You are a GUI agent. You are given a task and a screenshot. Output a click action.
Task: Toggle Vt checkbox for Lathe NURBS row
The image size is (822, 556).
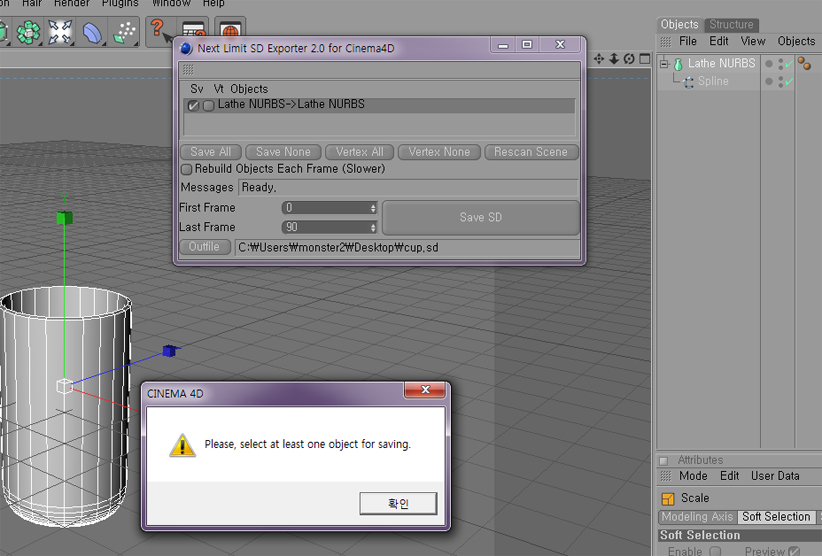coord(208,105)
